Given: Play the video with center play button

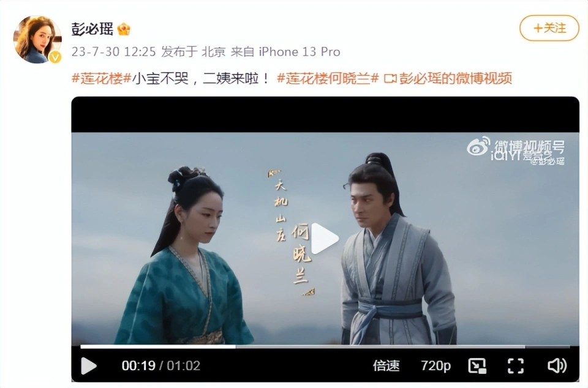Looking at the screenshot, I should pyautogui.click(x=325, y=239).
